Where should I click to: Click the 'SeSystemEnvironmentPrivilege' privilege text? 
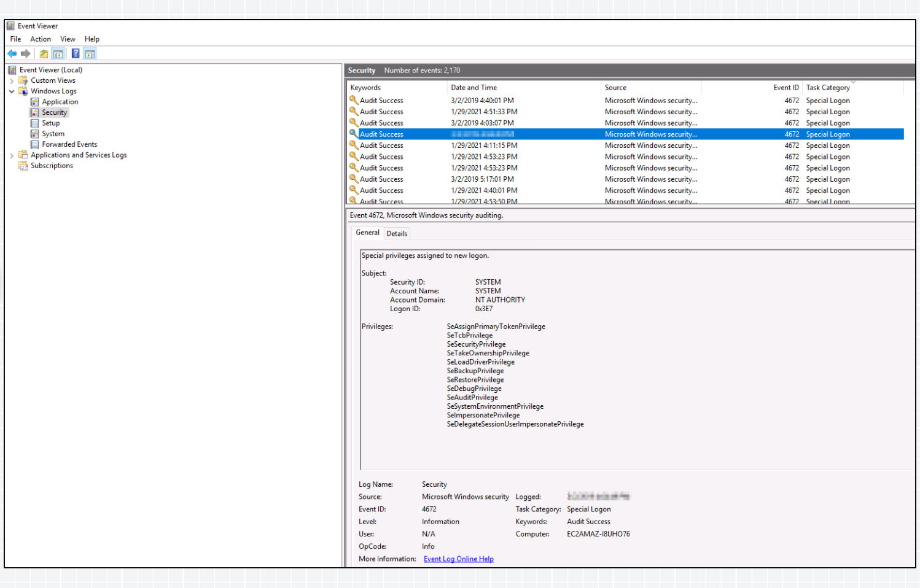click(495, 406)
